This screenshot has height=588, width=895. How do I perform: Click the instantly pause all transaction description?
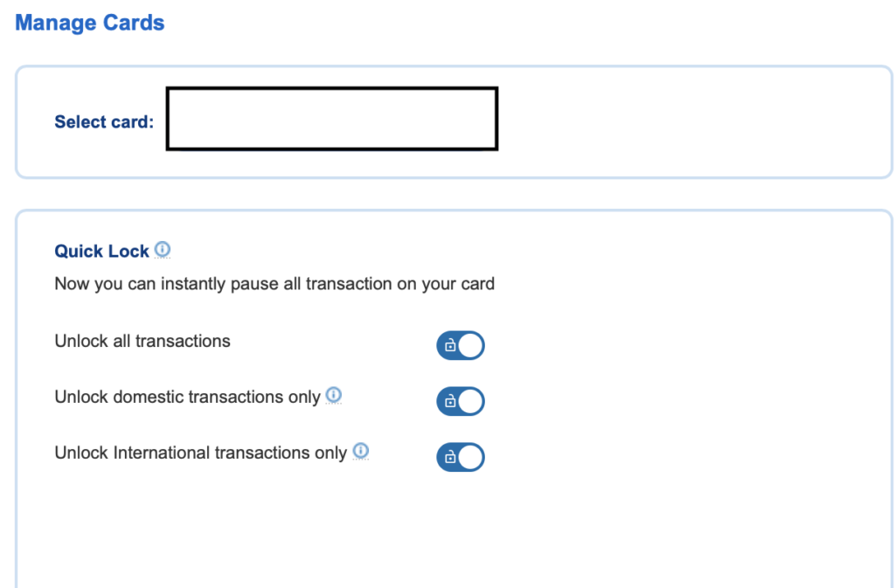click(x=274, y=284)
